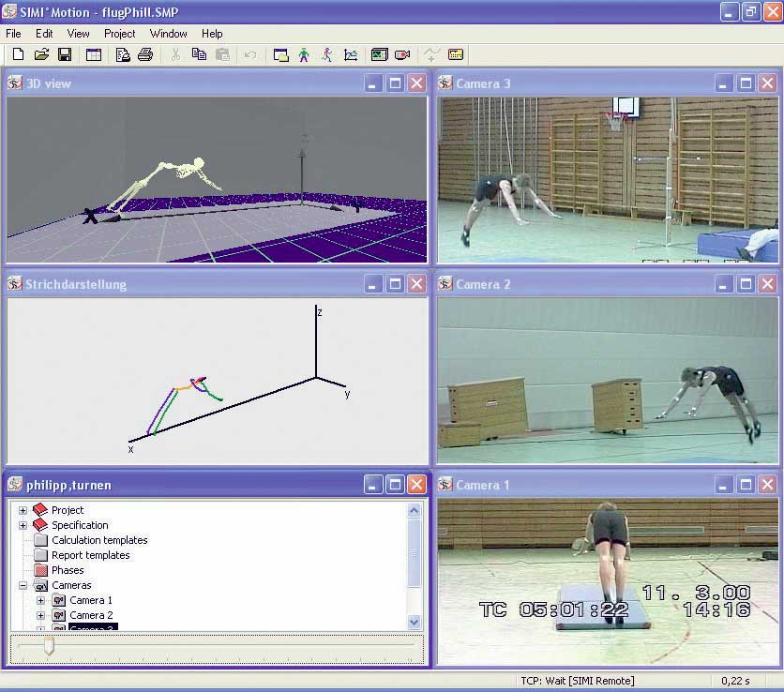The height and width of the screenshot is (692, 784).
Task: Click the 0,22 s status bar time
Action: [x=735, y=681]
